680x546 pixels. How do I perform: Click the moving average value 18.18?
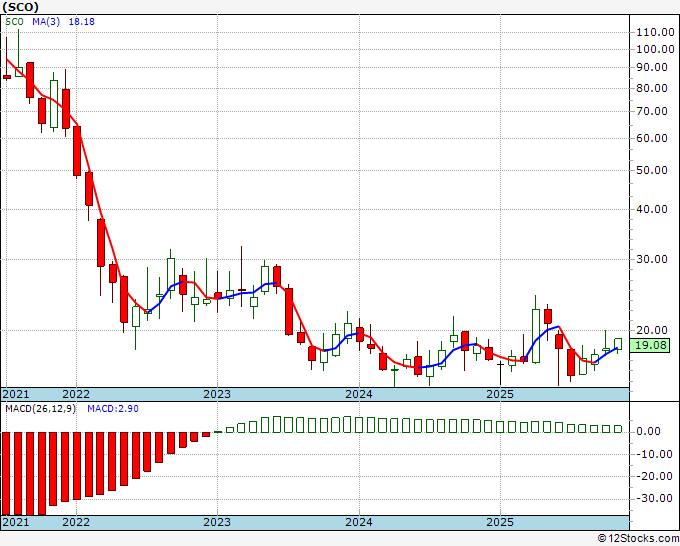coord(82,22)
